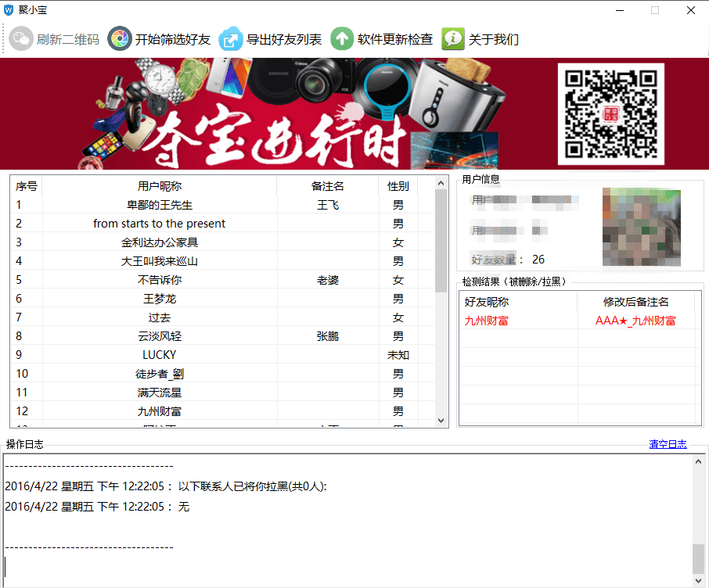The height and width of the screenshot is (588, 709).
Task: Select friend row 卑鄙的王先生
Action: click(x=160, y=205)
